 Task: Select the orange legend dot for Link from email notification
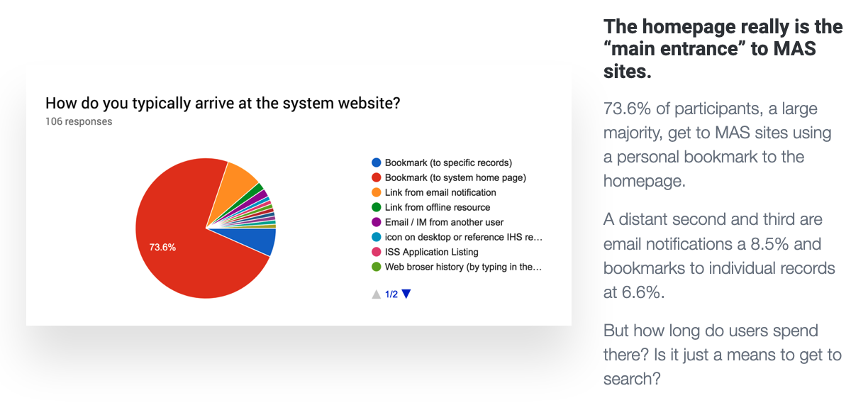pos(377,192)
